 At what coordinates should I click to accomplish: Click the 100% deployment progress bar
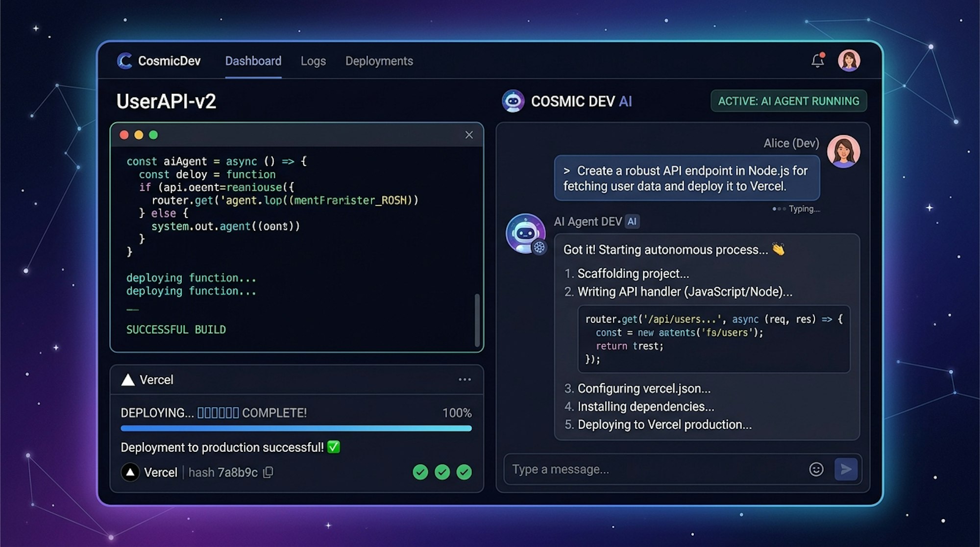tap(296, 428)
